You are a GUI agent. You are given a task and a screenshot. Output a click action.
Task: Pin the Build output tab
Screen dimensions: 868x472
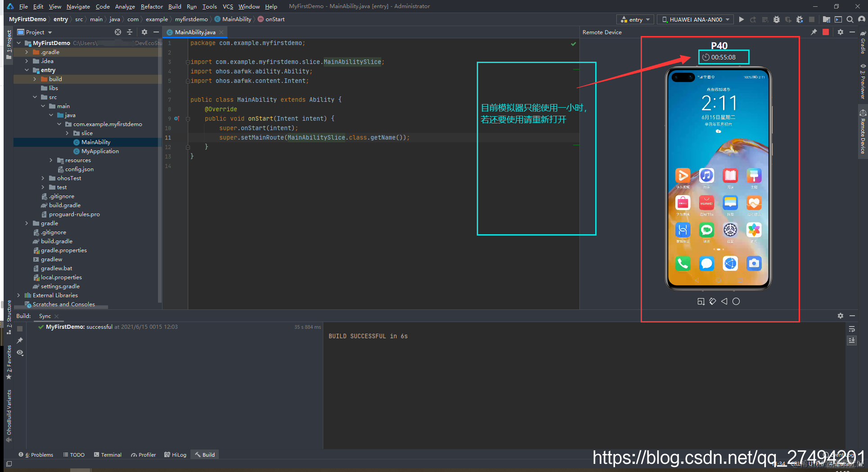click(20, 340)
